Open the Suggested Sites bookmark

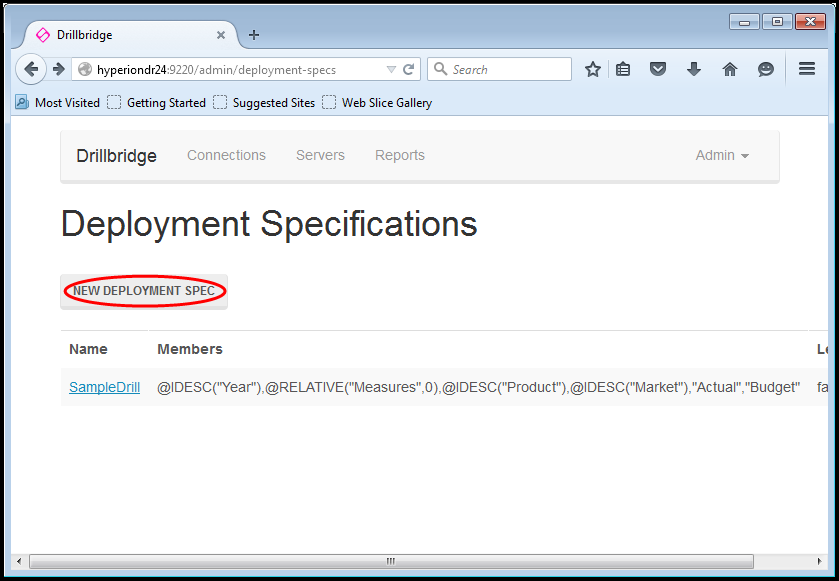[264, 103]
